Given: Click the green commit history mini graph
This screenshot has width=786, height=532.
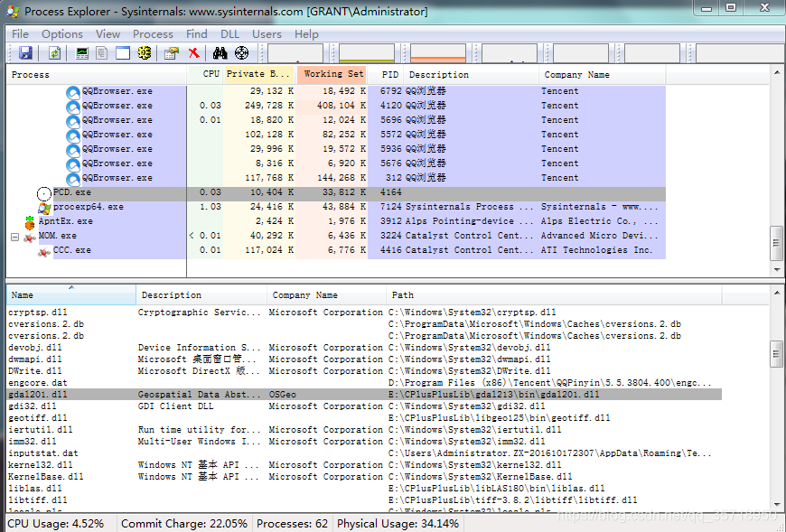Looking at the screenshot, I should [367, 53].
